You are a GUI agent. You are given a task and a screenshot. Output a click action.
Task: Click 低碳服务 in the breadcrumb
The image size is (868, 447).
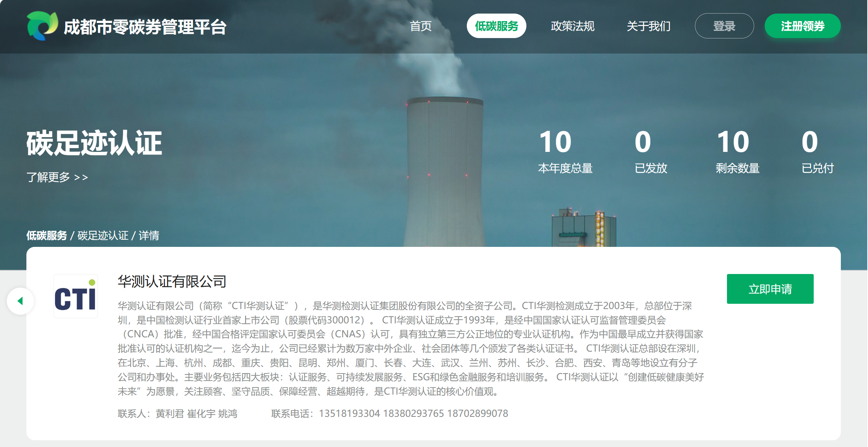[47, 236]
